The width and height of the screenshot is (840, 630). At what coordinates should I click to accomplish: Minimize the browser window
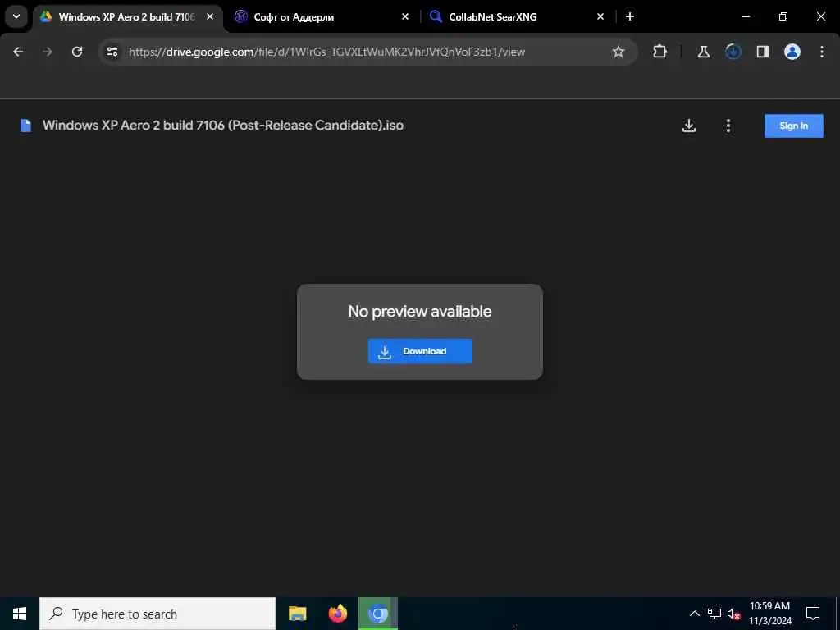click(745, 16)
